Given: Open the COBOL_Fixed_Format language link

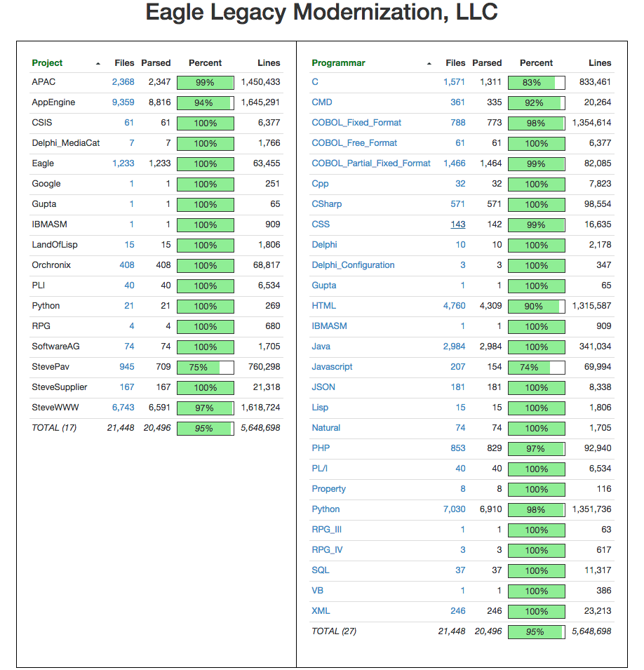Looking at the screenshot, I should pos(356,123).
